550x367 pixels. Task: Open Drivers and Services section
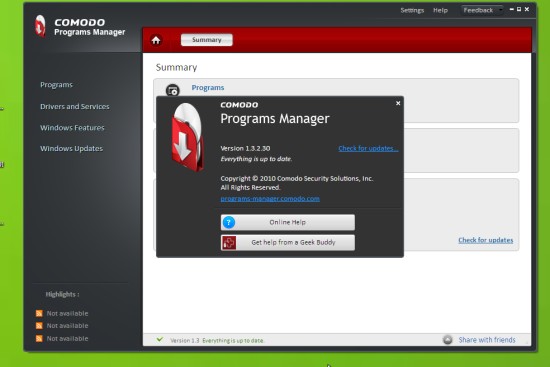click(75, 106)
